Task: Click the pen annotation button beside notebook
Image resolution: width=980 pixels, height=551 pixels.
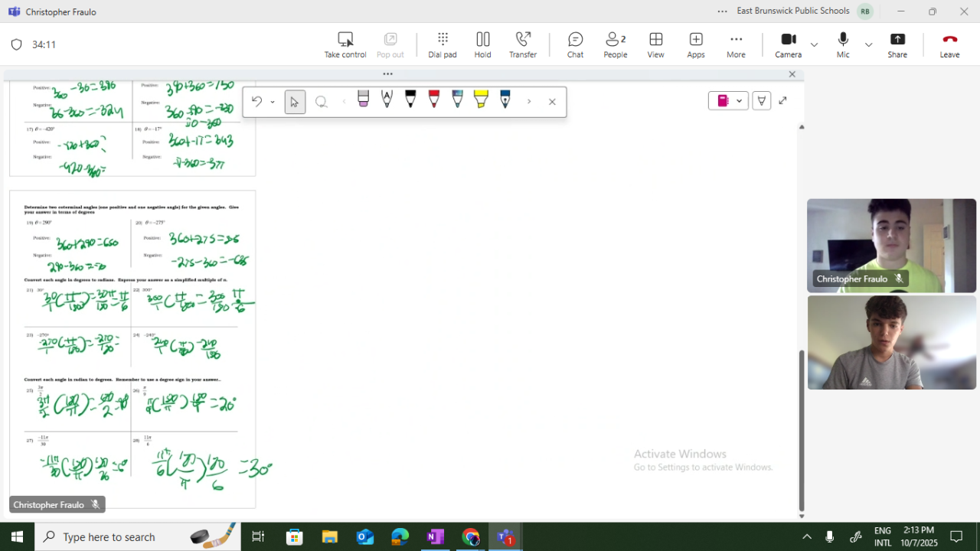Action: (x=761, y=101)
